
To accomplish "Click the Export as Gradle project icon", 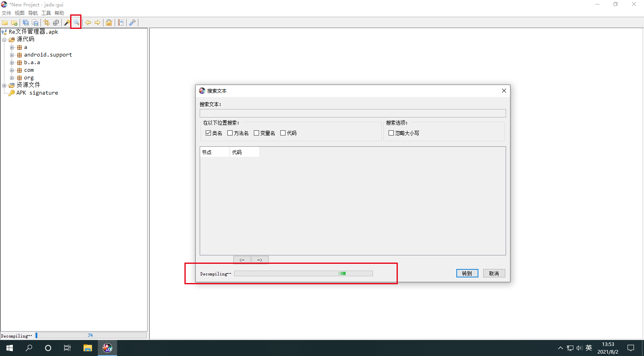I will point(35,22).
